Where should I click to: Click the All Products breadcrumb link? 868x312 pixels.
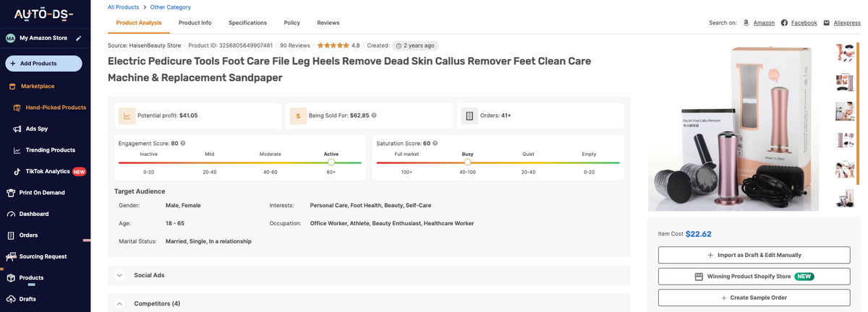(123, 7)
